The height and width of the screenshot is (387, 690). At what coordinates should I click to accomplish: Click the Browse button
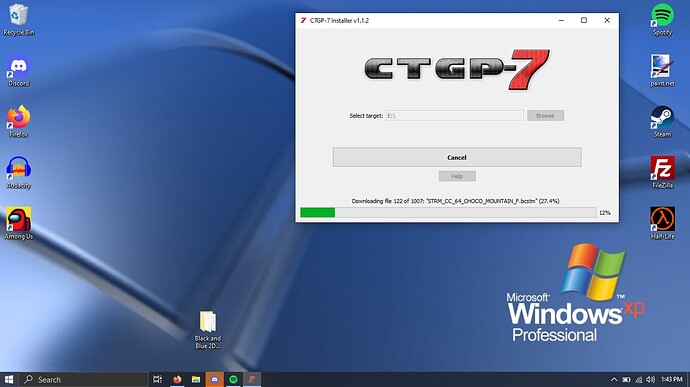545,115
